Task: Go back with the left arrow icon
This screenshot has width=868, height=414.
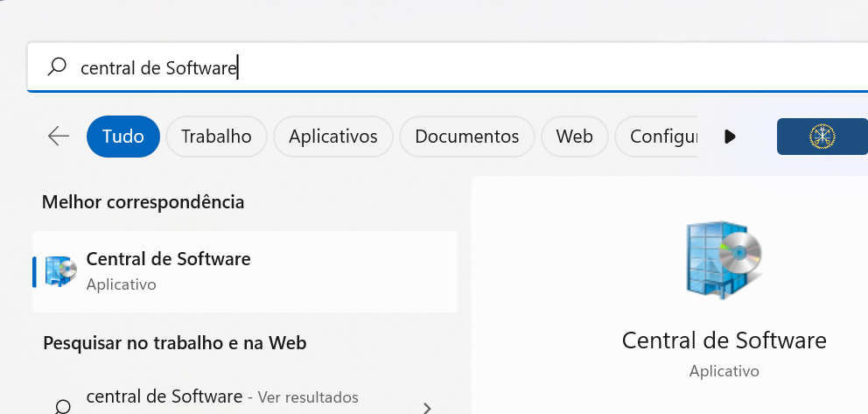Action: point(58,137)
